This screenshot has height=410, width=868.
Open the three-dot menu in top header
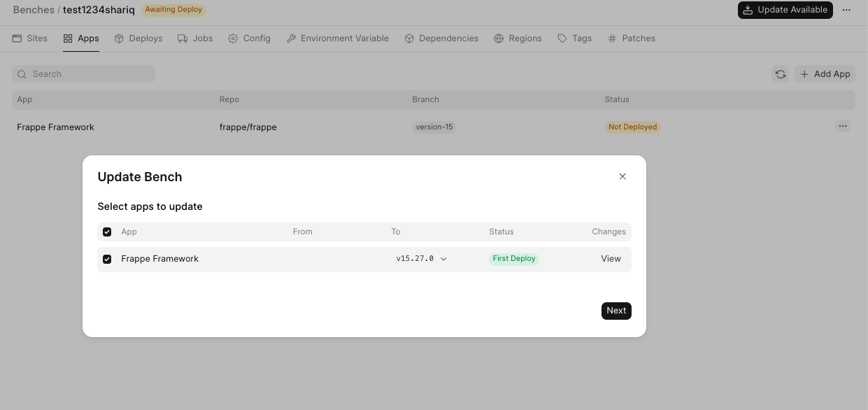click(846, 10)
